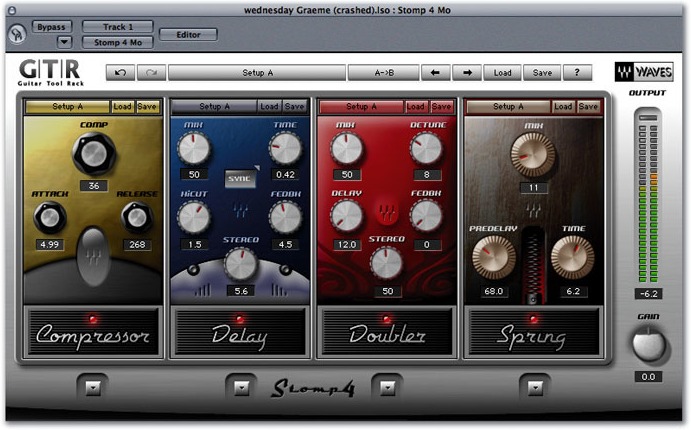The image size is (691, 430).
Task: Open the main Setup A preset menu
Action: point(257,73)
